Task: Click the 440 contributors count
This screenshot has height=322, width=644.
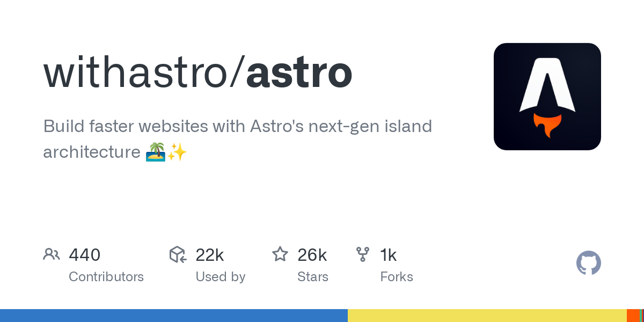Action: [84, 255]
